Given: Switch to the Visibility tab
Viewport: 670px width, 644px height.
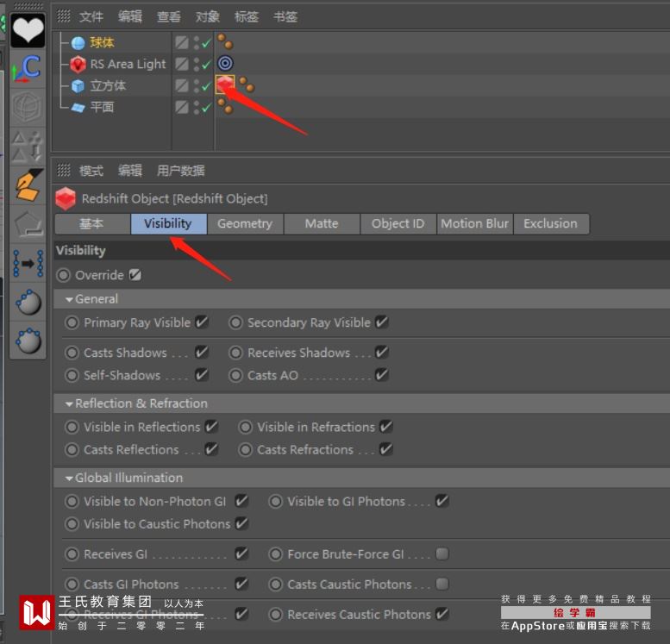Looking at the screenshot, I should point(169,224).
